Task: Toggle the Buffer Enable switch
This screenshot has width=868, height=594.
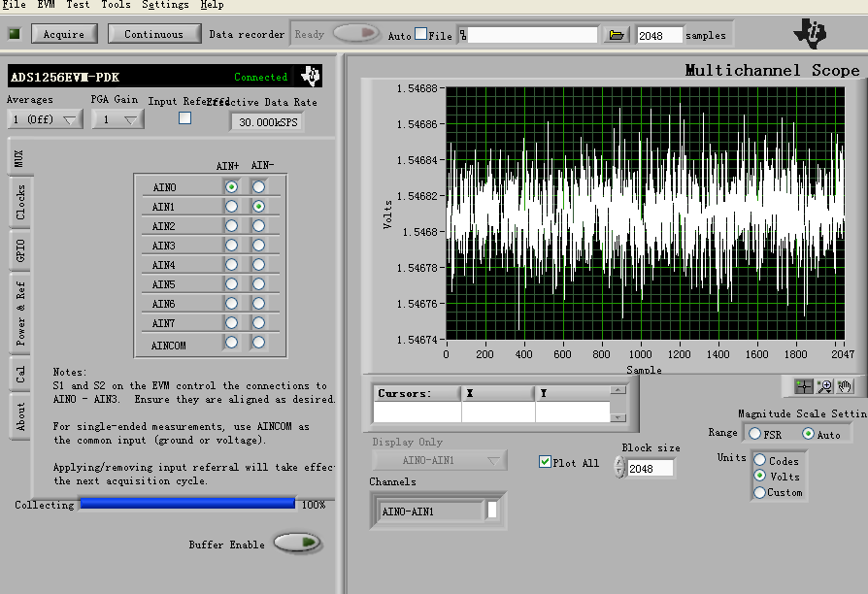Action: click(x=296, y=544)
